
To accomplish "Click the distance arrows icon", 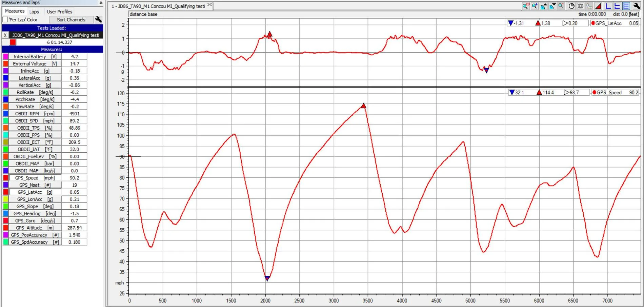I will [580, 6].
